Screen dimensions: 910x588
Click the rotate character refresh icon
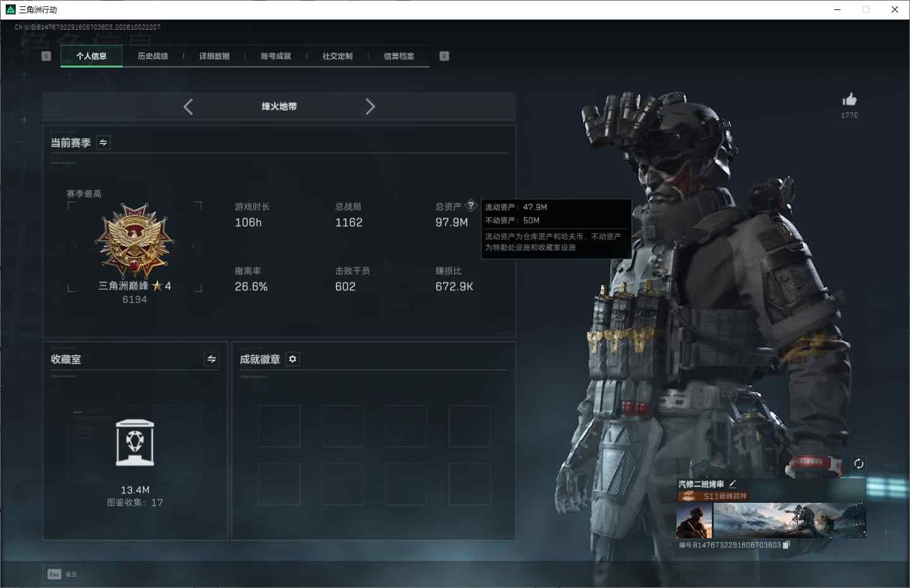(x=859, y=464)
